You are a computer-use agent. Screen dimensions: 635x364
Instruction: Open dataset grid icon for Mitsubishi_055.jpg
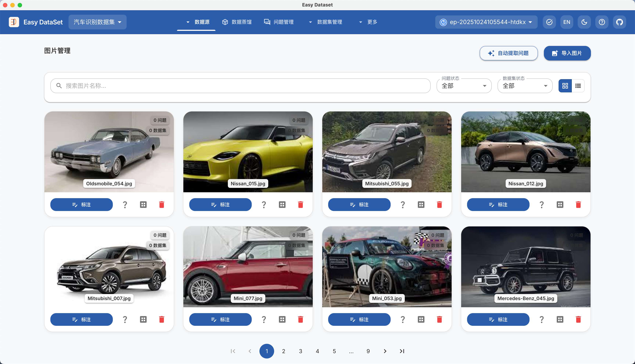click(421, 205)
